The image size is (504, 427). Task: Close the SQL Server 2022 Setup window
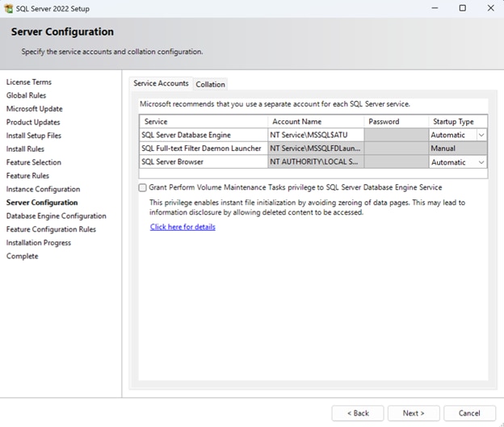tap(490, 8)
